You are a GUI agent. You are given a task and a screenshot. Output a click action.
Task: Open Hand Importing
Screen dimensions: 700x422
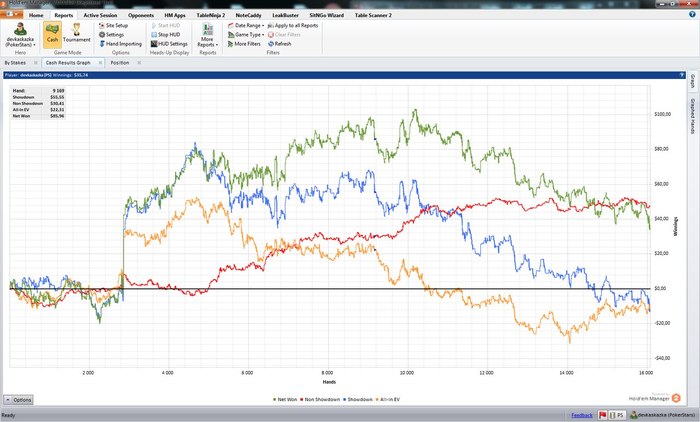(121, 44)
